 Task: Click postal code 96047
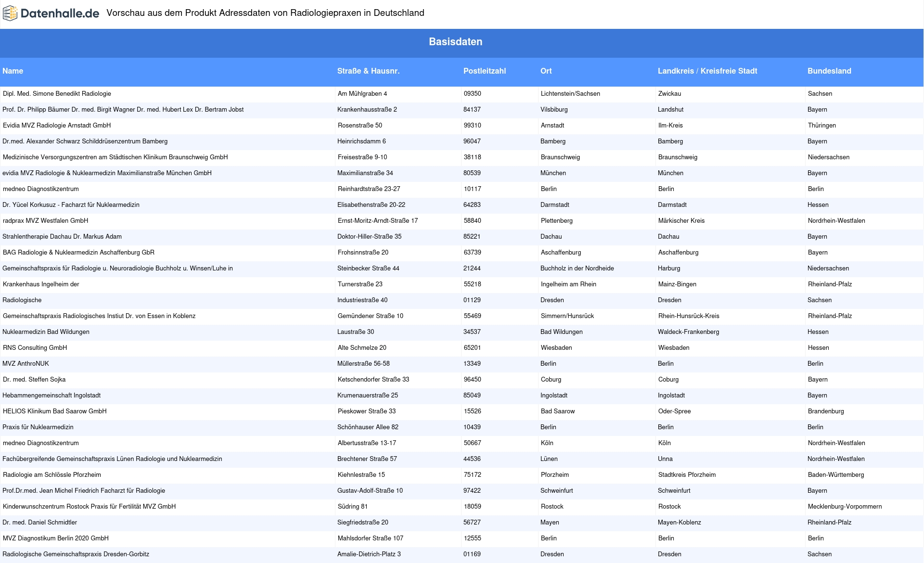[472, 141]
